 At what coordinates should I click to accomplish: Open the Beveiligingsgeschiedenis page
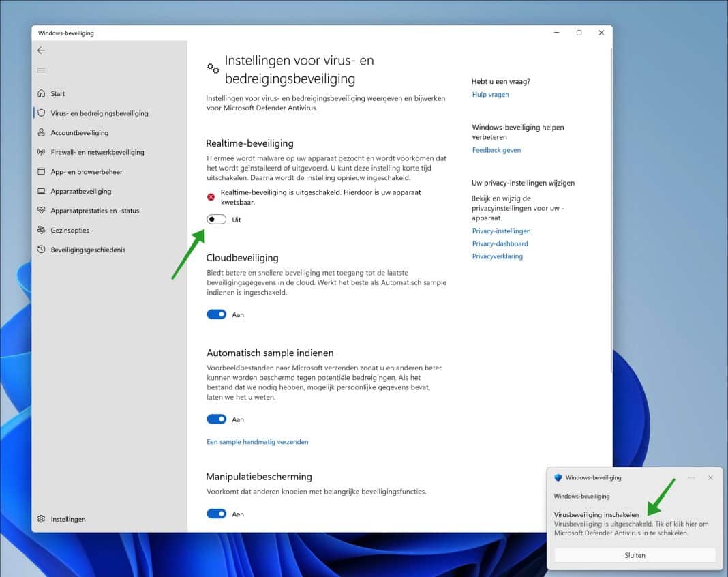pos(42,250)
